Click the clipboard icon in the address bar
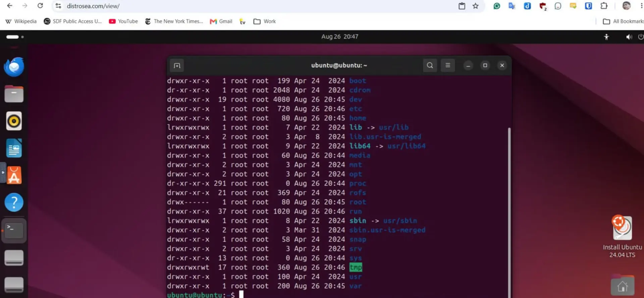 point(462,6)
